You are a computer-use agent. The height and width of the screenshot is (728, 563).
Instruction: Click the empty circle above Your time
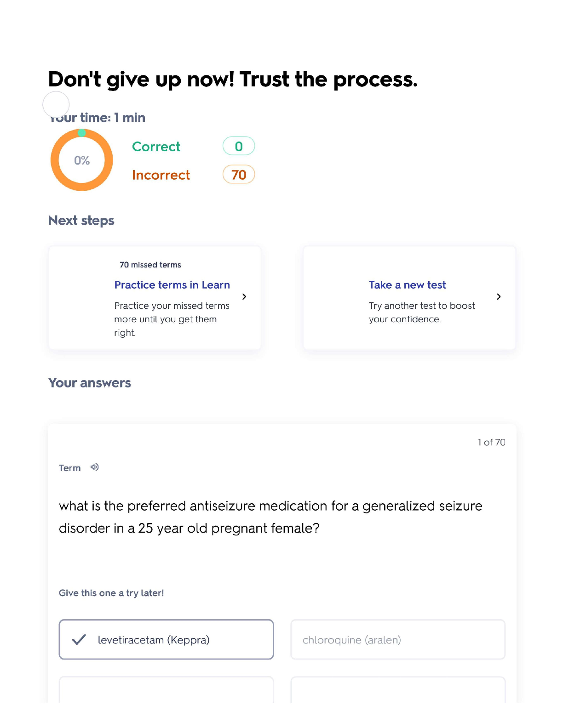(56, 104)
